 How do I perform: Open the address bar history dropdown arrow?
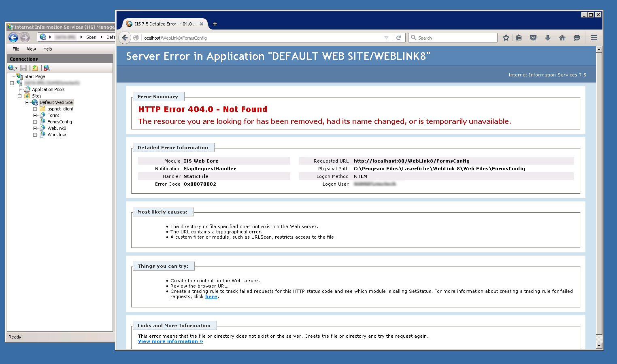386,38
